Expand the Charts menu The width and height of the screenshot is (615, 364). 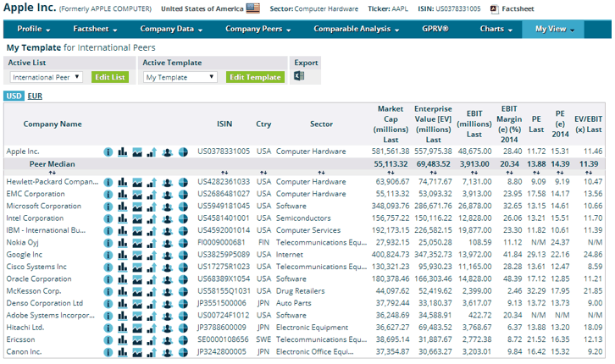496,29
